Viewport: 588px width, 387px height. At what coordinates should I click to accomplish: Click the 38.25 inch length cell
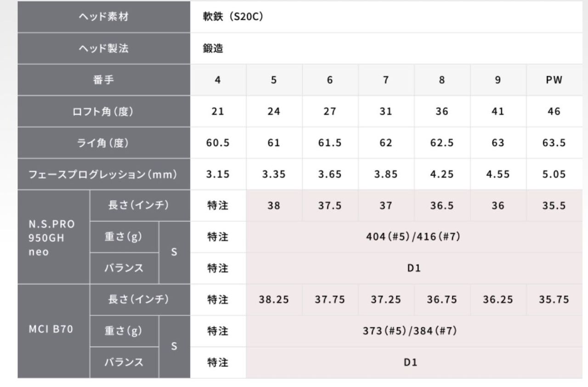(x=274, y=300)
